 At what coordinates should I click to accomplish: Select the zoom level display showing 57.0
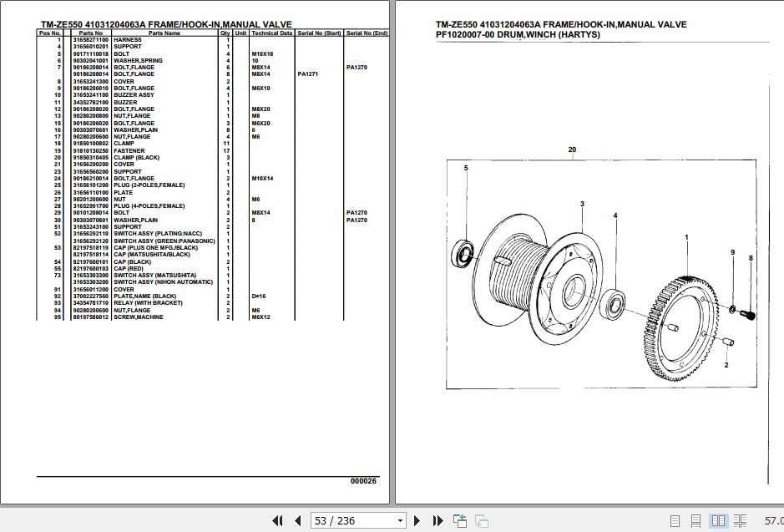click(x=774, y=520)
